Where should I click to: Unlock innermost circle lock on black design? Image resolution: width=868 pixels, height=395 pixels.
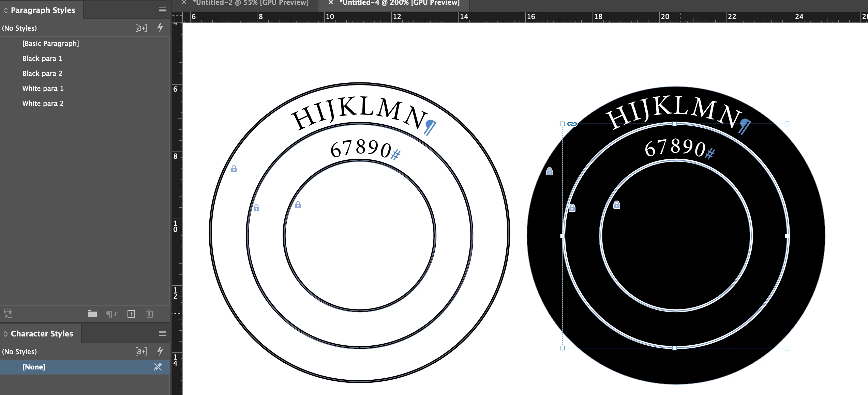[x=617, y=205]
